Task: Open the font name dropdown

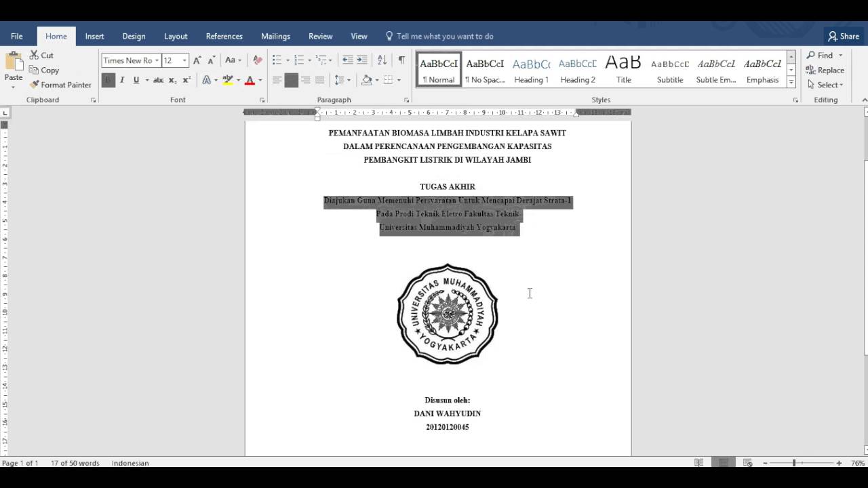Action: (157, 60)
